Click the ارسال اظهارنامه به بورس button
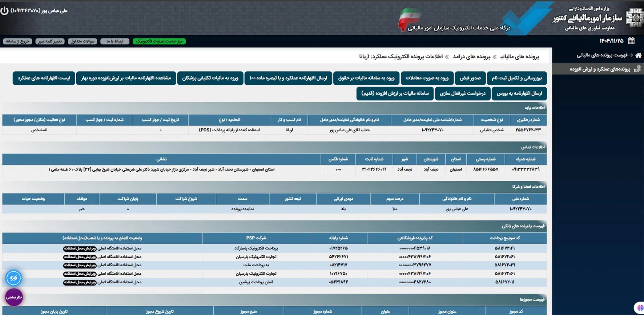The width and height of the screenshot is (644, 315). click(x=519, y=93)
